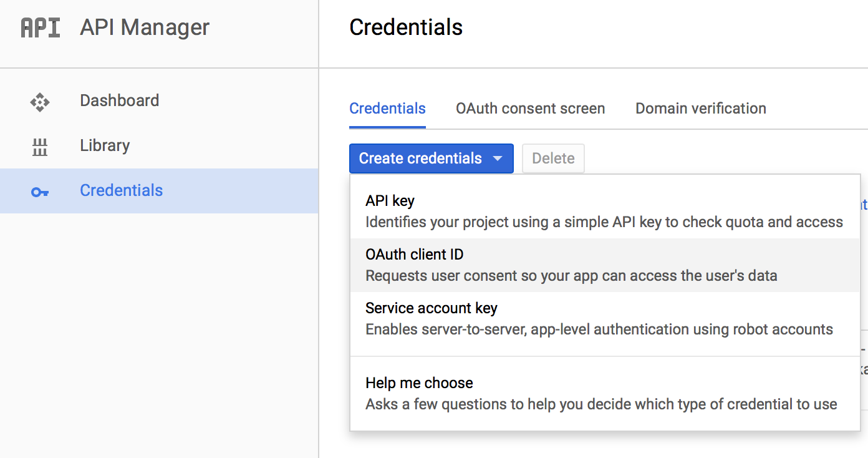Click the Create credentials button label
This screenshot has width=868, height=458.
420,158
